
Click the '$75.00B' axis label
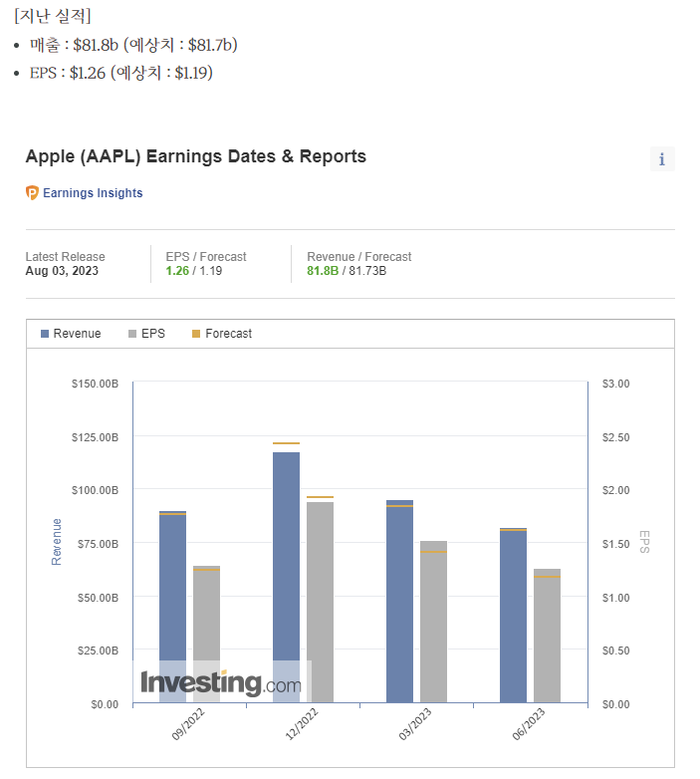98,544
